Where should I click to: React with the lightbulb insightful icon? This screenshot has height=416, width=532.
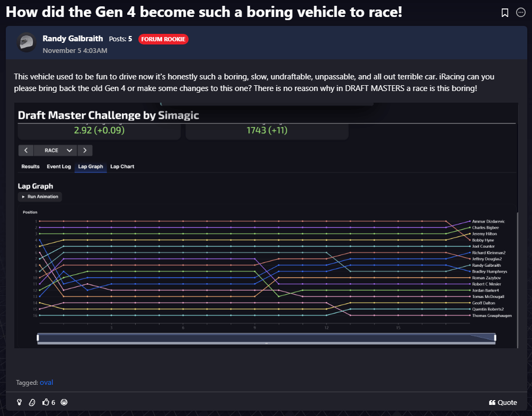pos(20,402)
